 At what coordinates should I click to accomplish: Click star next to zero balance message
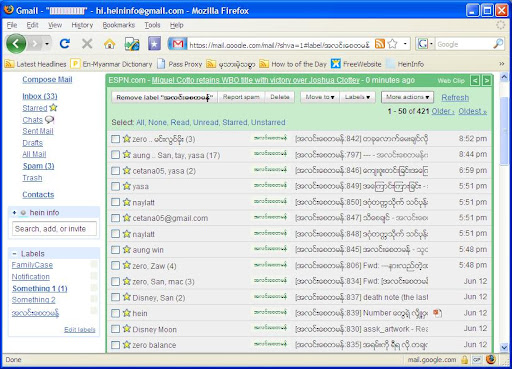point(127,344)
